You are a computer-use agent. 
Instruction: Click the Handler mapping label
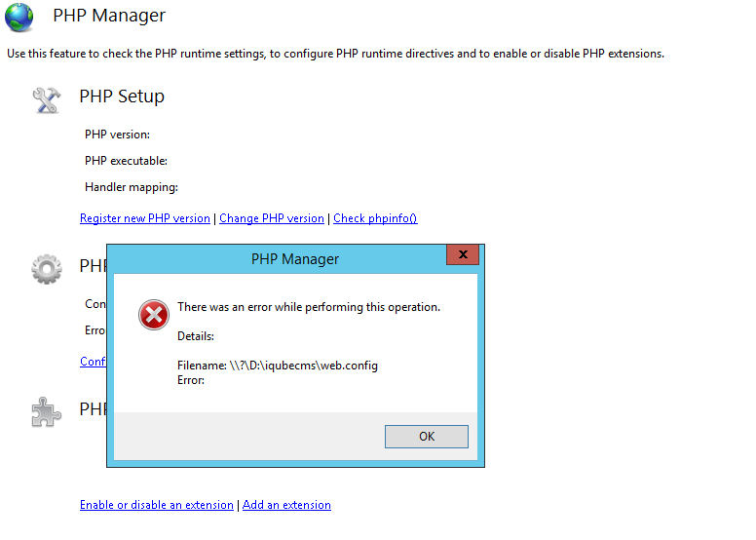coord(131,187)
